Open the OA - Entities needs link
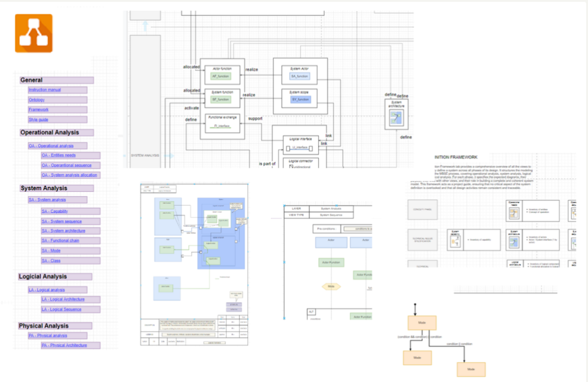This screenshot has width=588, height=382. [x=59, y=155]
